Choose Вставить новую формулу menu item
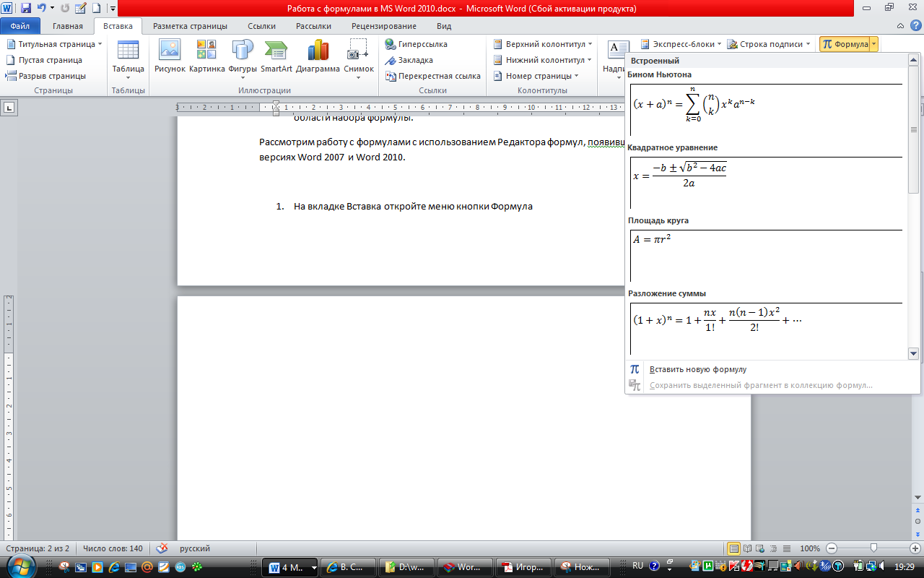924x578 pixels. [x=697, y=369]
